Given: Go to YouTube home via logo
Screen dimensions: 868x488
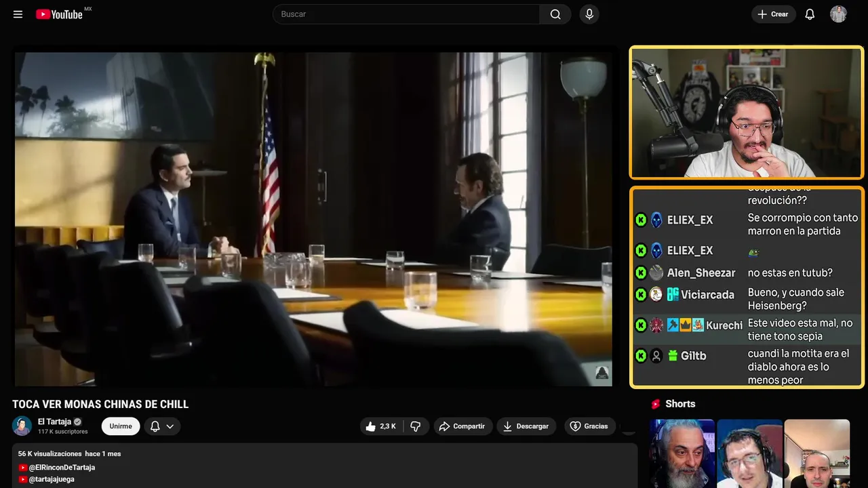Looking at the screenshot, I should tap(60, 14).
